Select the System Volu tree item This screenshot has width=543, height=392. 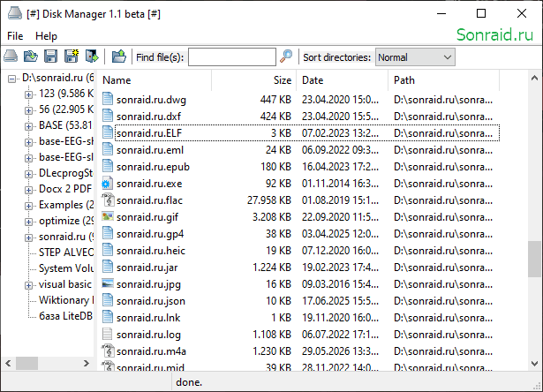tap(66, 268)
